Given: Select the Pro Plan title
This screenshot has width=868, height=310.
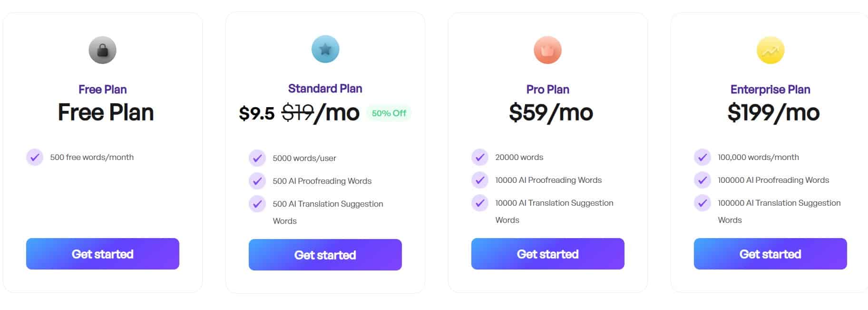Looking at the screenshot, I should (547, 89).
